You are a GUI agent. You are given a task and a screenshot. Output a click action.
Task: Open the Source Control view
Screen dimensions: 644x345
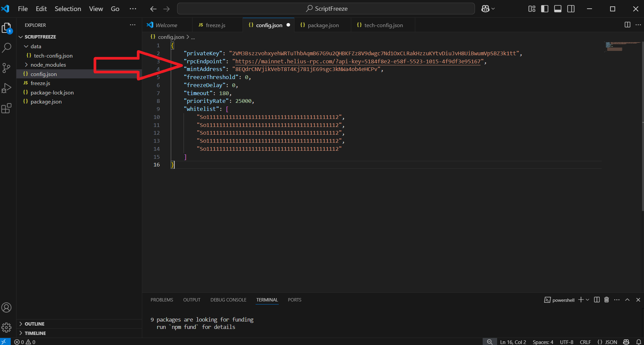tap(7, 68)
